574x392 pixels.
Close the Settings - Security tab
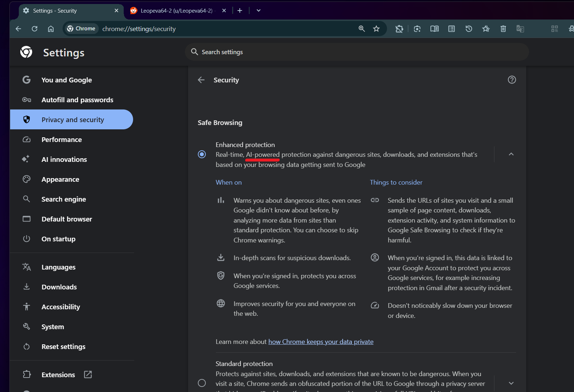point(116,11)
